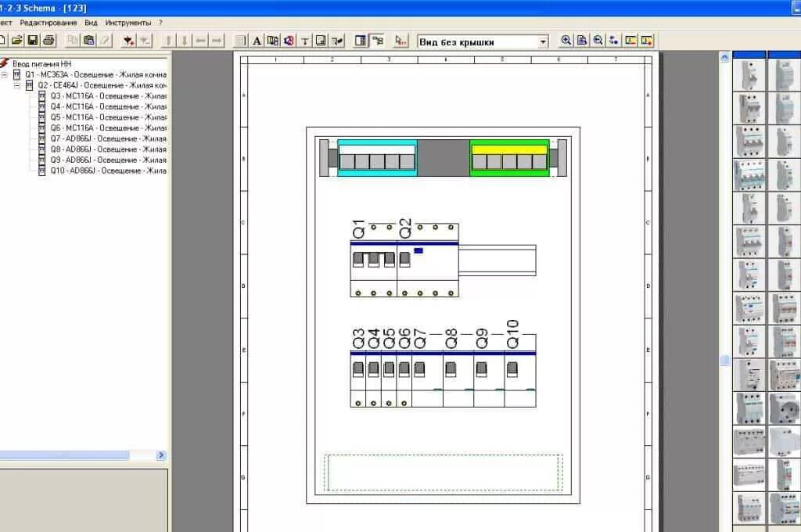Open a project with the folder icon
The height and width of the screenshot is (532, 801).
point(17,41)
